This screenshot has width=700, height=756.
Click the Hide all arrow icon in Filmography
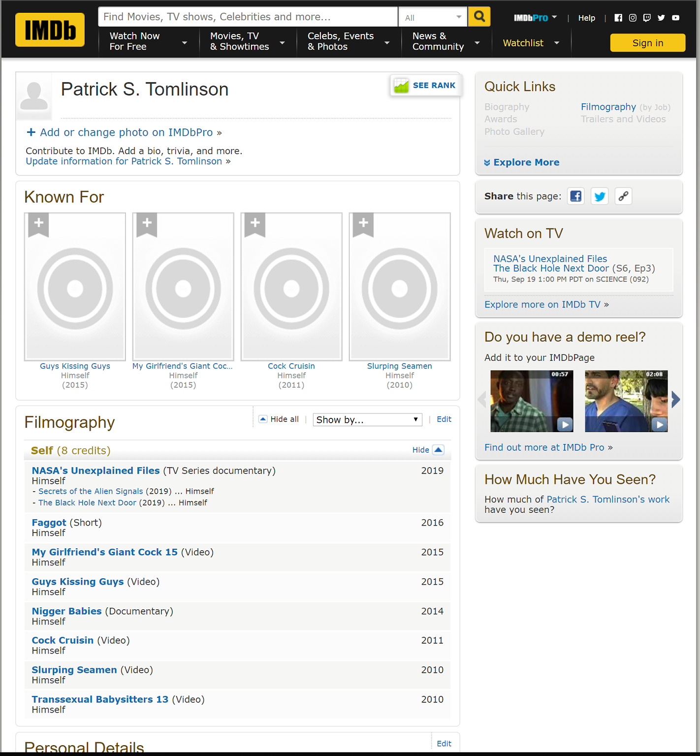pos(263,419)
